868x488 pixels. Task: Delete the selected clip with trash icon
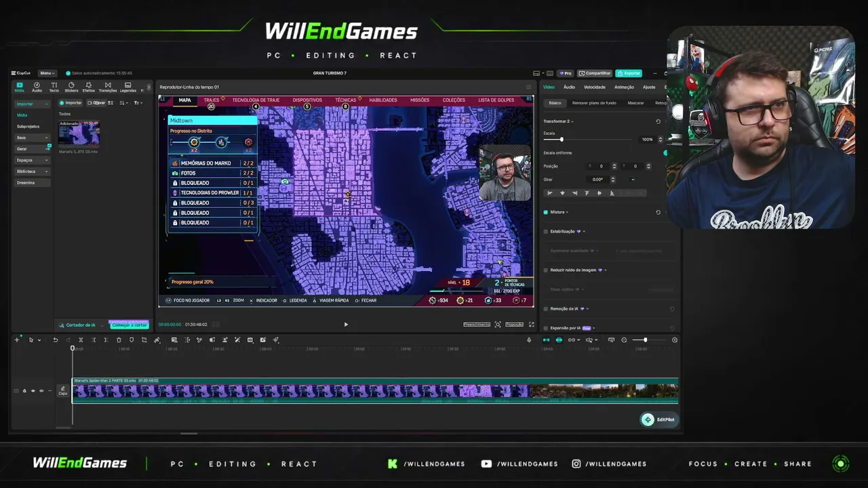119,340
